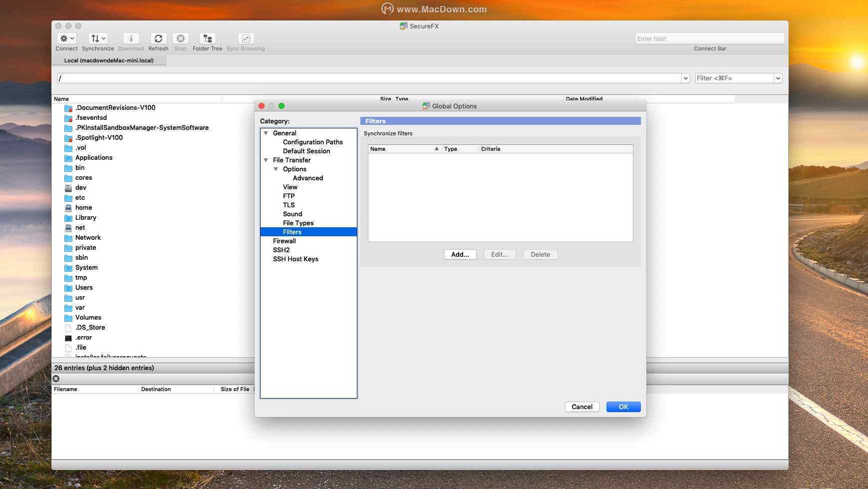The image size is (868, 489).
Task: Select the .PKInstallSandboxManager-SystemSoftware entry
Action: [x=142, y=127]
